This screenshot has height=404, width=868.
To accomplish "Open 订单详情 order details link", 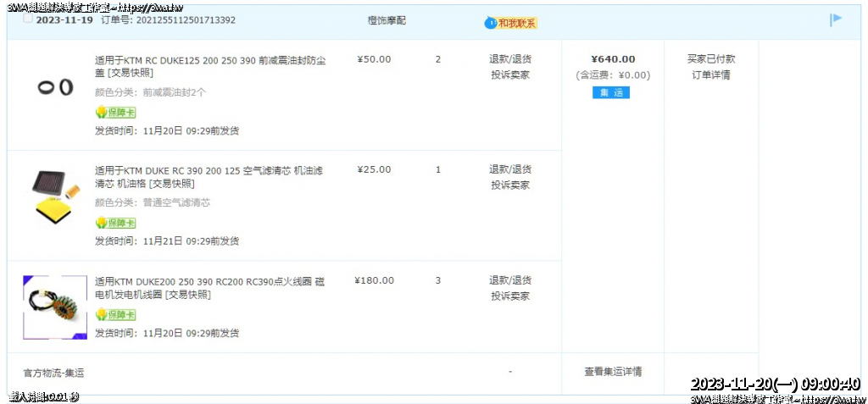I will [710, 75].
